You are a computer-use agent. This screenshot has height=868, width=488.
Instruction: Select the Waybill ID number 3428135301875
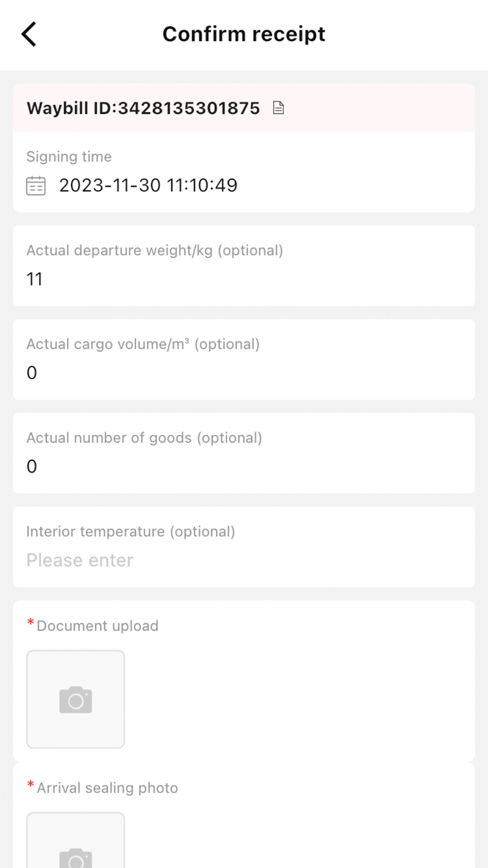click(x=189, y=108)
